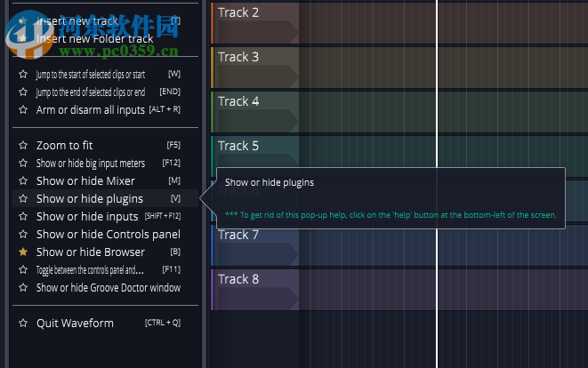Choose Show or hide plugins
The height and width of the screenshot is (368, 588).
[x=105, y=198]
